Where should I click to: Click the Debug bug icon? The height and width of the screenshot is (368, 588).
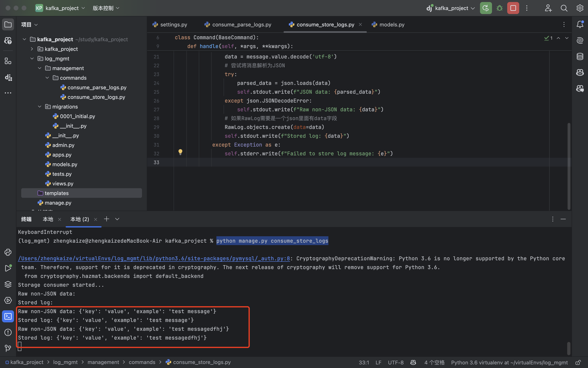(x=499, y=8)
